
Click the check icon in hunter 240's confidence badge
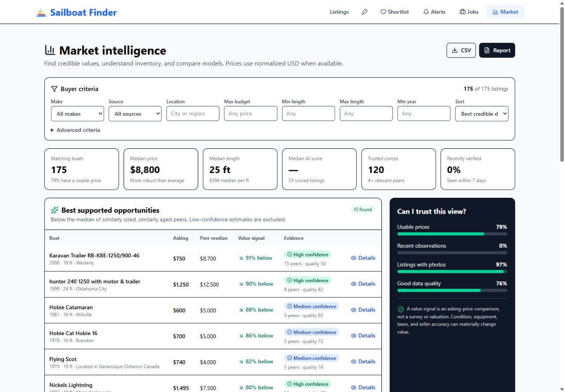click(x=290, y=280)
